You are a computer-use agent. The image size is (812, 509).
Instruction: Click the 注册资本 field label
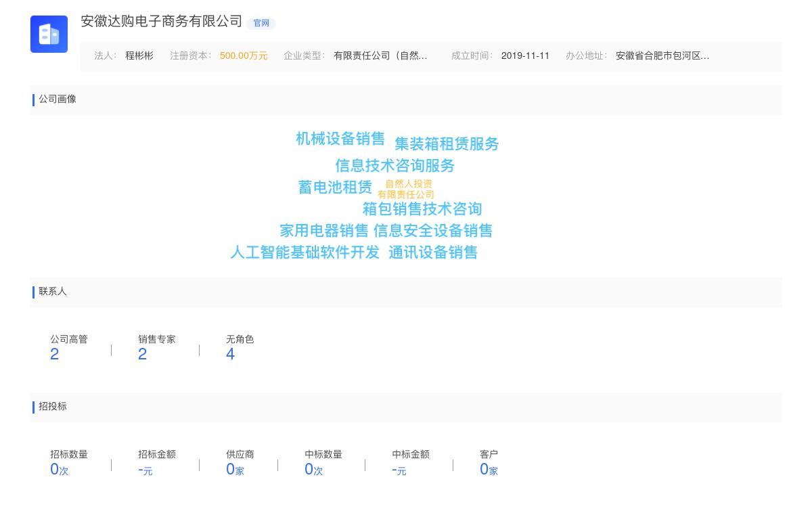tap(191, 56)
